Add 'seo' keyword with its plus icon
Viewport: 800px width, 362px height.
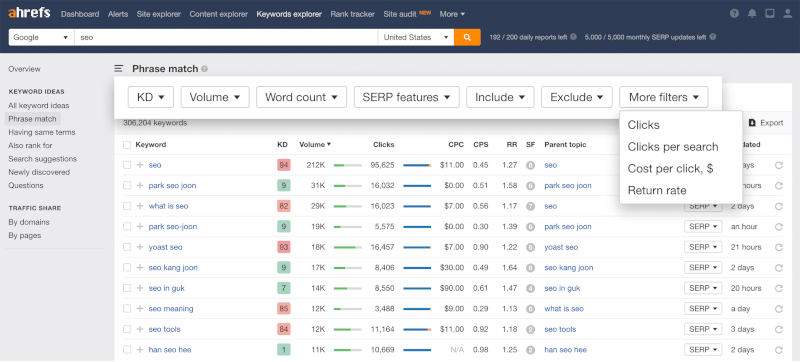pos(140,165)
